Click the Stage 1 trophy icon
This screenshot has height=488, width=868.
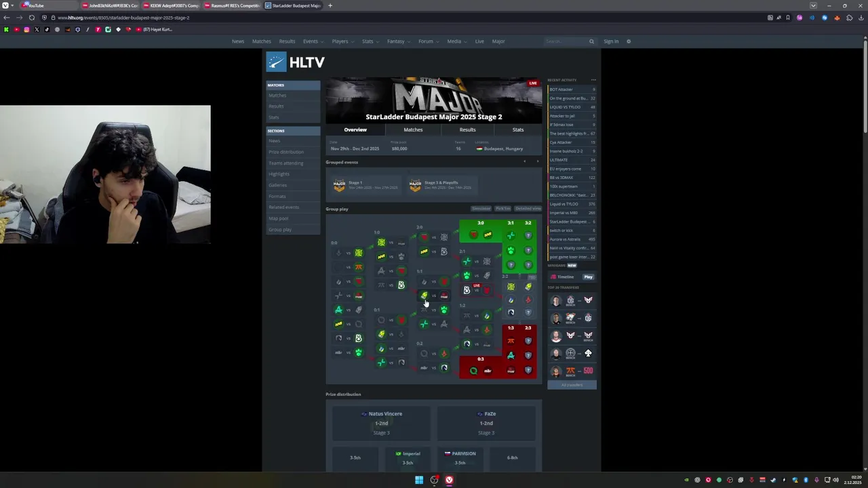[339, 185]
